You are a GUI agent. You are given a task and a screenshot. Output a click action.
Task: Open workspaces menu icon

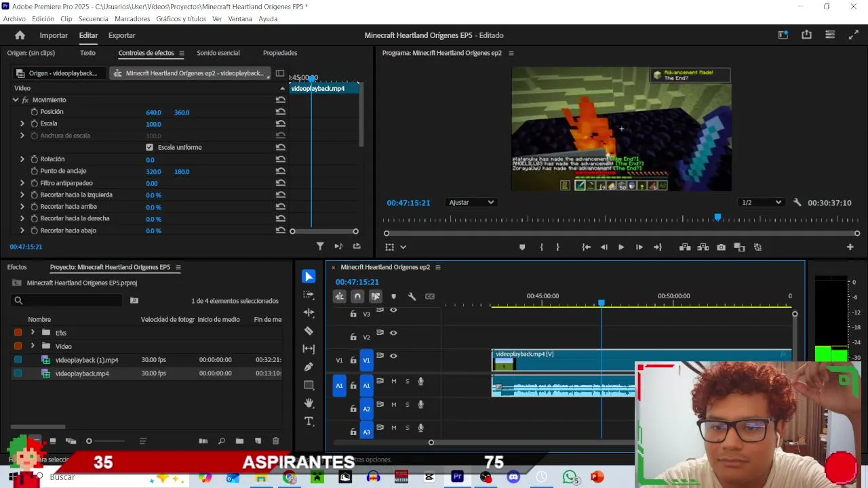coord(830,35)
